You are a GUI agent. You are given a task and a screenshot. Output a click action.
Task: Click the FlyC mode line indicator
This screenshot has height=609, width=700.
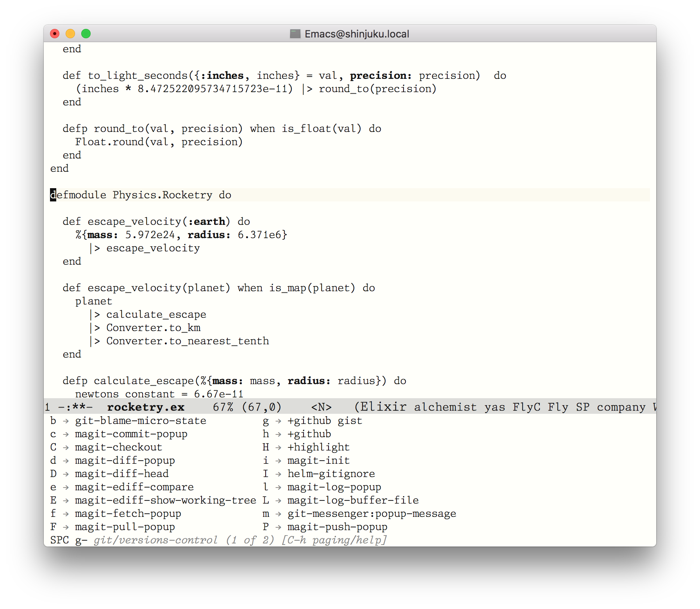pyautogui.click(x=527, y=407)
